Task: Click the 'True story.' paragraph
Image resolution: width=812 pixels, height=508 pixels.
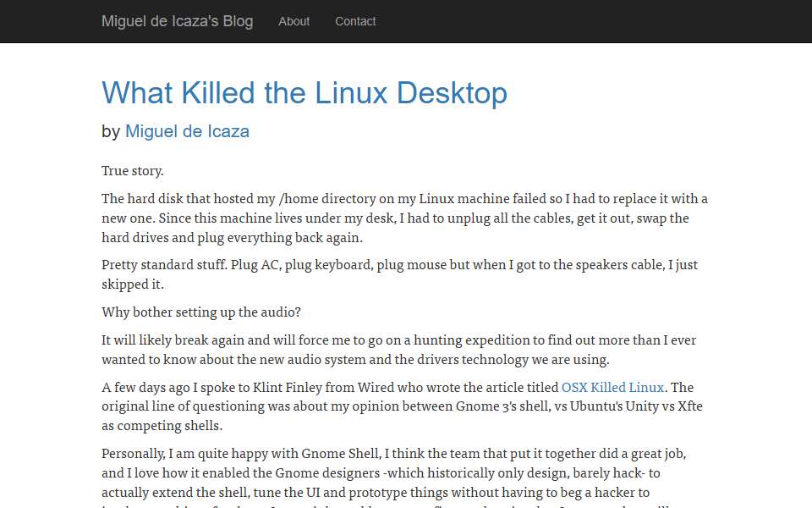Action: coord(133,171)
